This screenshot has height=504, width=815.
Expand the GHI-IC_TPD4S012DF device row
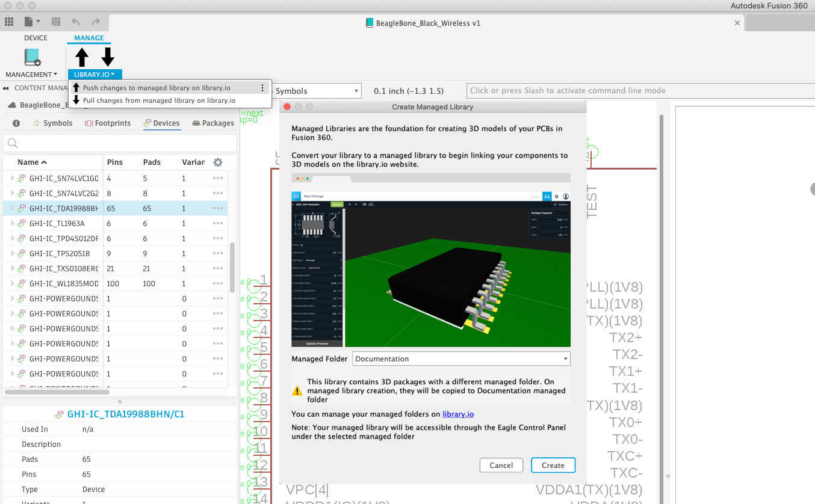click(x=12, y=239)
